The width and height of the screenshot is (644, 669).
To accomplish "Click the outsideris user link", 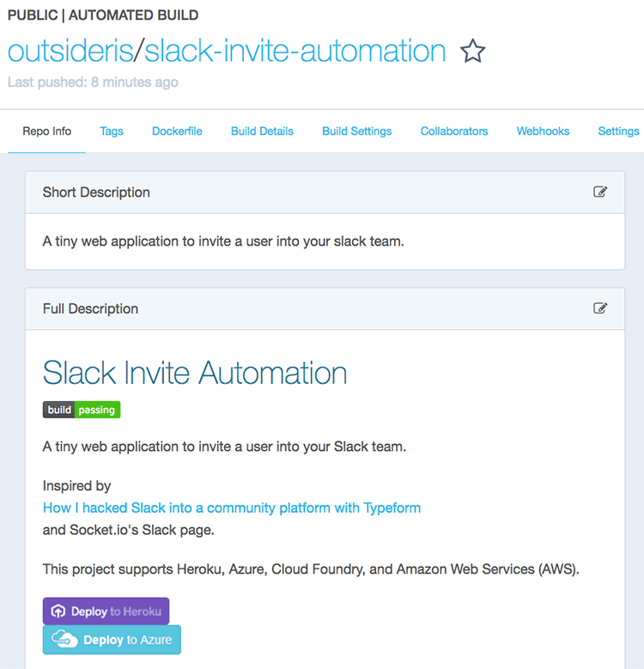I will [x=70, y=51].
